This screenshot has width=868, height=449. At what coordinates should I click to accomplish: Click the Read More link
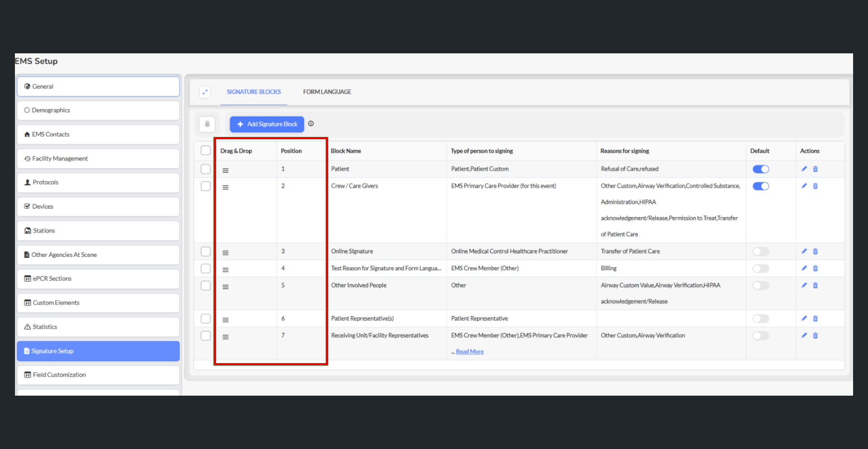pyautogui.click(x=470, y=352)
